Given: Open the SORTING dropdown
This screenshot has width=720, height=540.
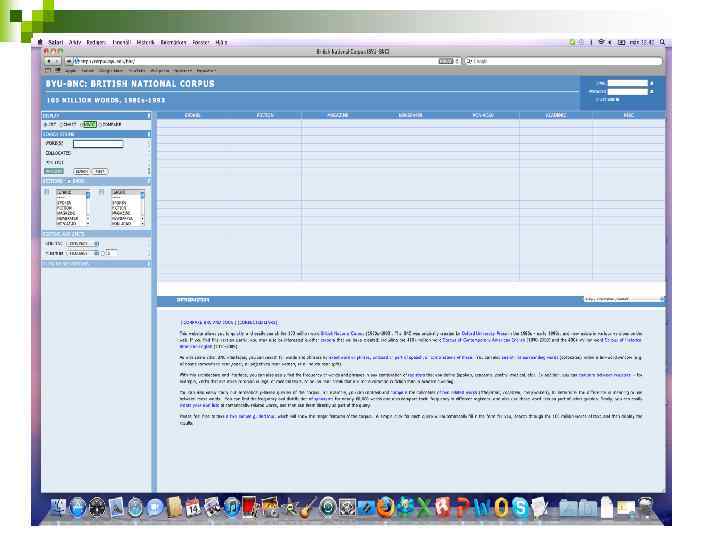Looking at the screenshot, I should [83, 244].
